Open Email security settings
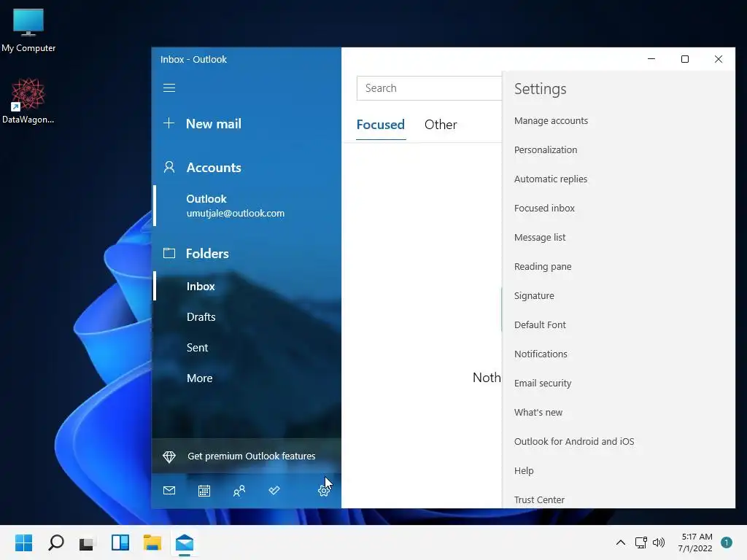 click(x=543, y=384)
